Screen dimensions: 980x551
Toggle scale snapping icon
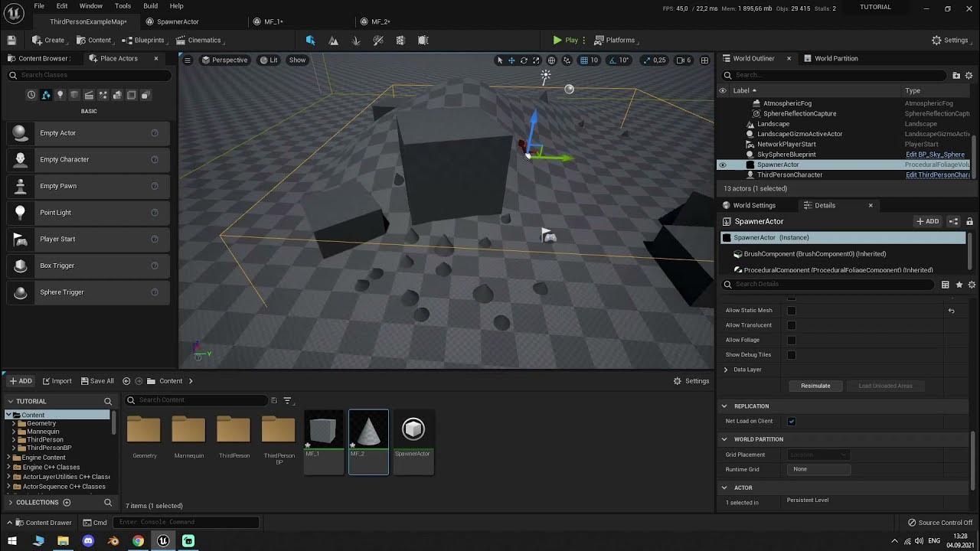[646, 60]
